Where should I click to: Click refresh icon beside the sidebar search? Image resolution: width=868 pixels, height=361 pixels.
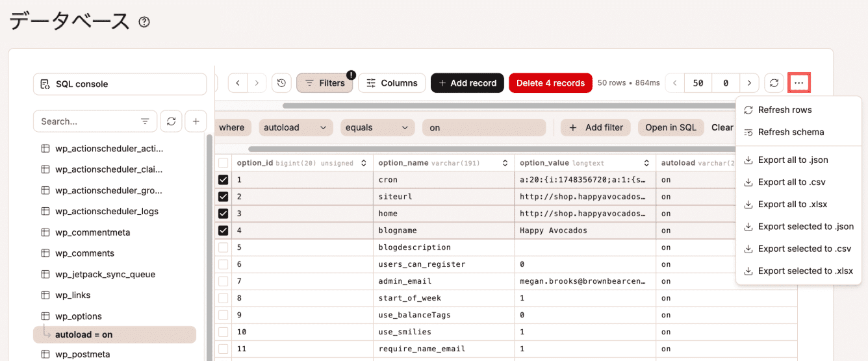pyautogui.click(x=171, y=121)
